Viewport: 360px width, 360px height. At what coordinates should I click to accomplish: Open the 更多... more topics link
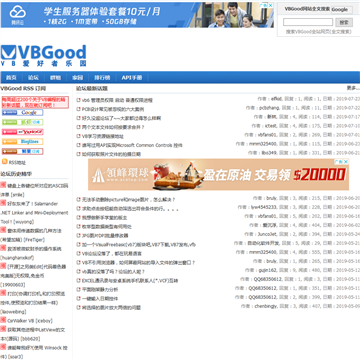[353, 88]
